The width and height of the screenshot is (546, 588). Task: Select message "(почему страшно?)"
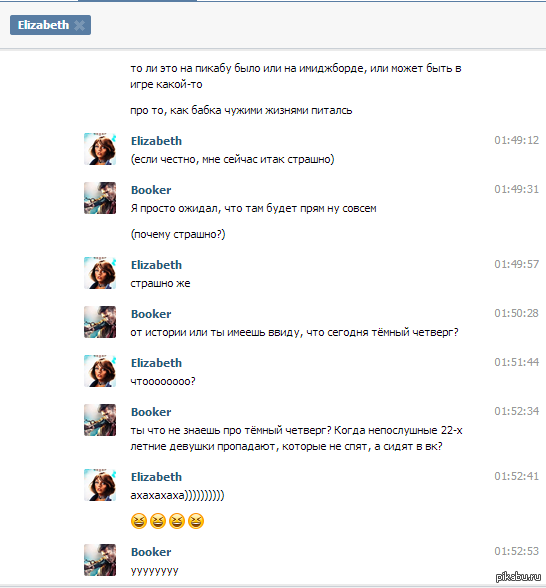pos(178,234)
